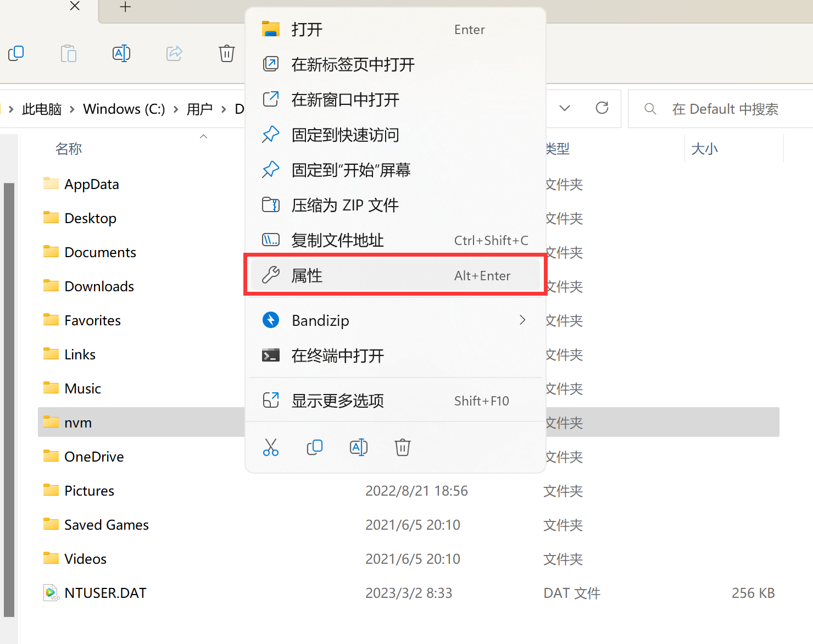Rename nvm with the rename icon

point(359,447)
